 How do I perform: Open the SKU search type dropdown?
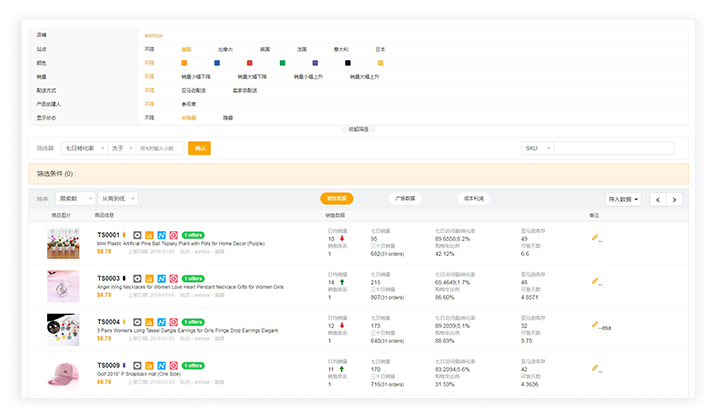tap(537, 148)
